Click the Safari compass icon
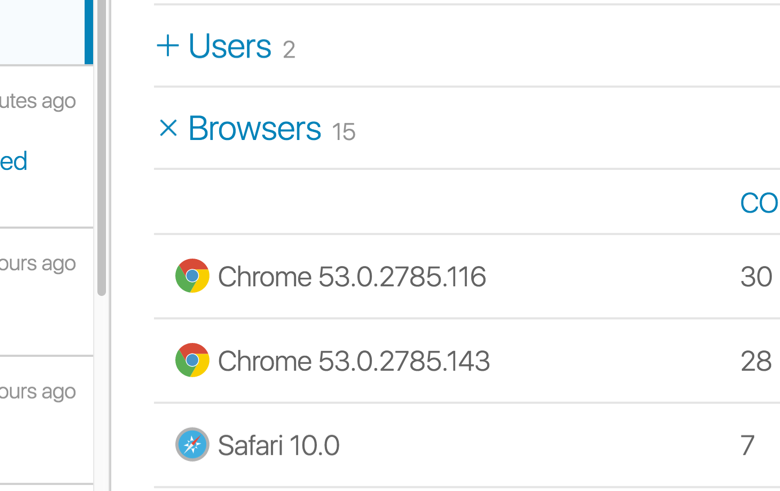Screen dimensions: 780x491 pyautogui.click(x=192, y=444)
